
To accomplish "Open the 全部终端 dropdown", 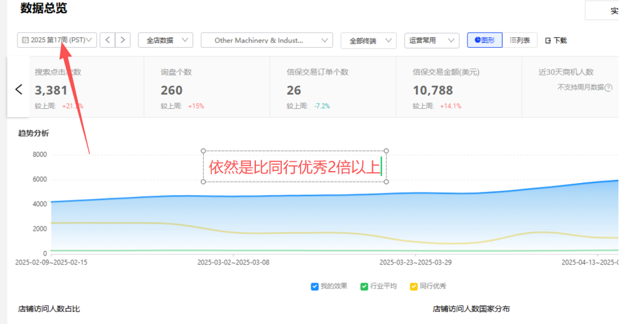I will pyautogui.click(x=369, y=40).
